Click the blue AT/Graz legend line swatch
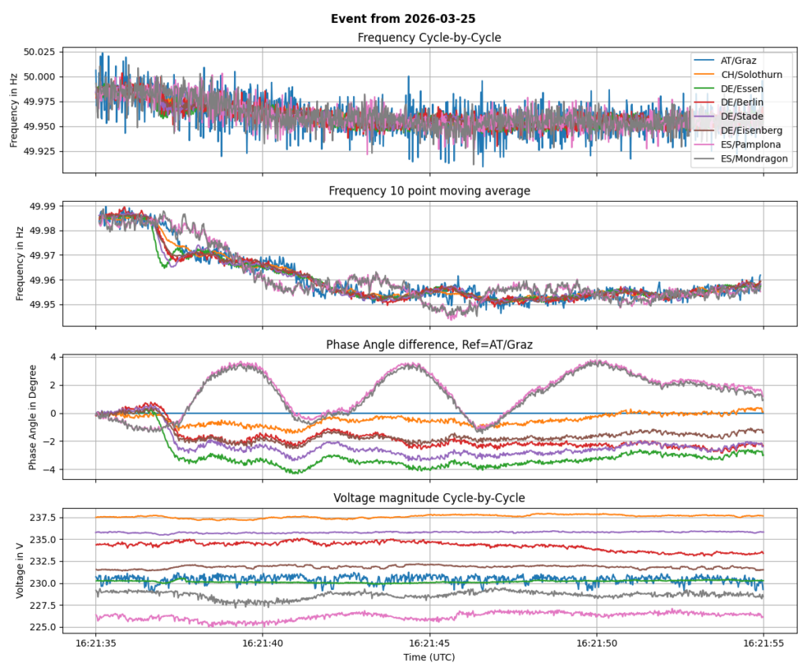The image size is (807, 672). tap(703, 60)
